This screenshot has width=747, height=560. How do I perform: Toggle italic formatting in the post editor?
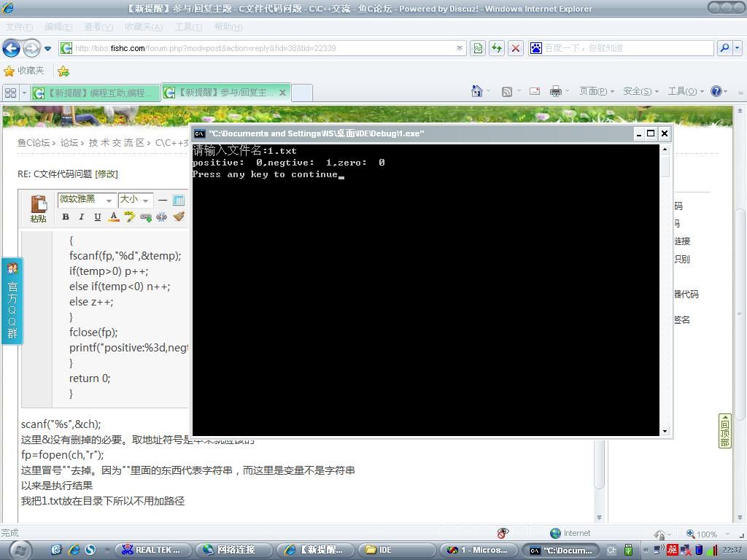click(81, 217)
